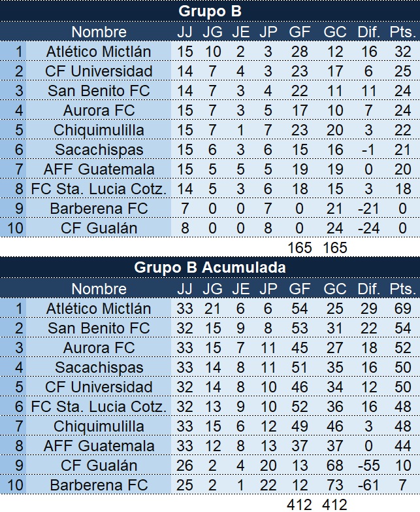Click CF Gualán's -24 goal difference cell
Screen dimensions: 420x512
pyautogui.click(x=368, y=228)
